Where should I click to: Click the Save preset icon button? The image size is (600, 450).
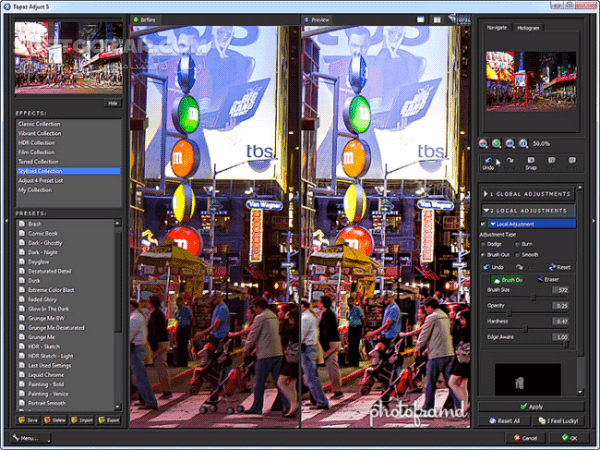[27, 421]
